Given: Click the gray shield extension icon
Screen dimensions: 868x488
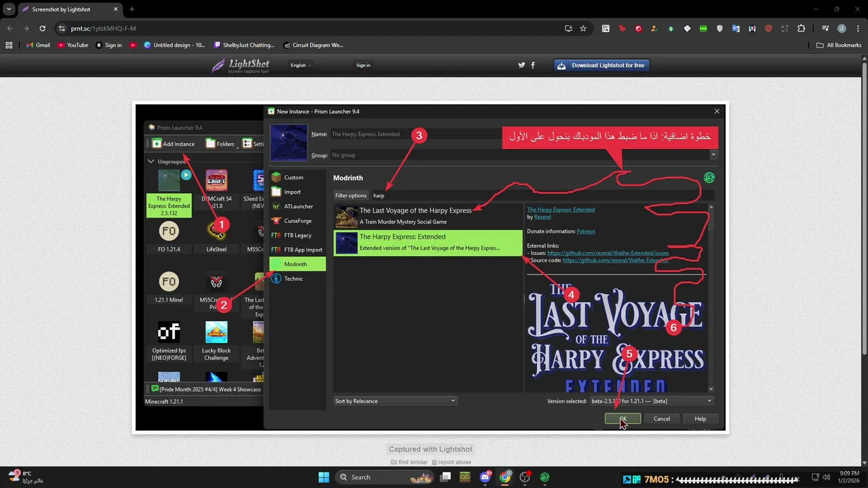Looking at the screenshot, I should point(719,28).
